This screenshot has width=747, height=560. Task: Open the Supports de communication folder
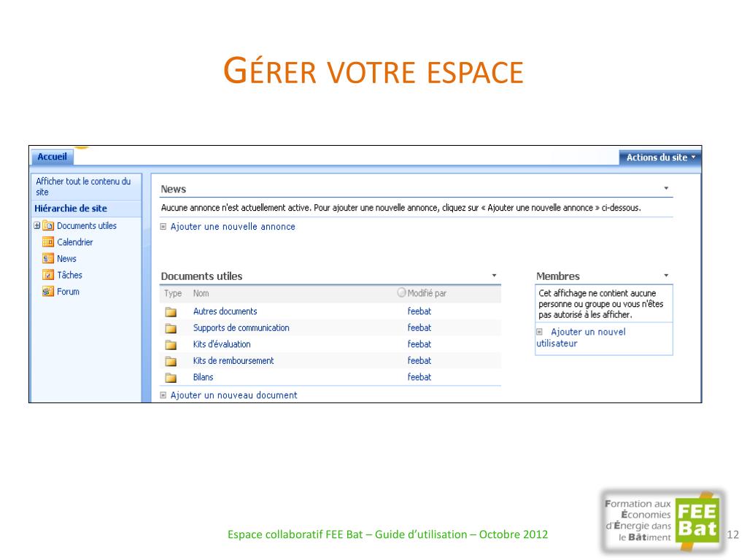click(241, 328)
